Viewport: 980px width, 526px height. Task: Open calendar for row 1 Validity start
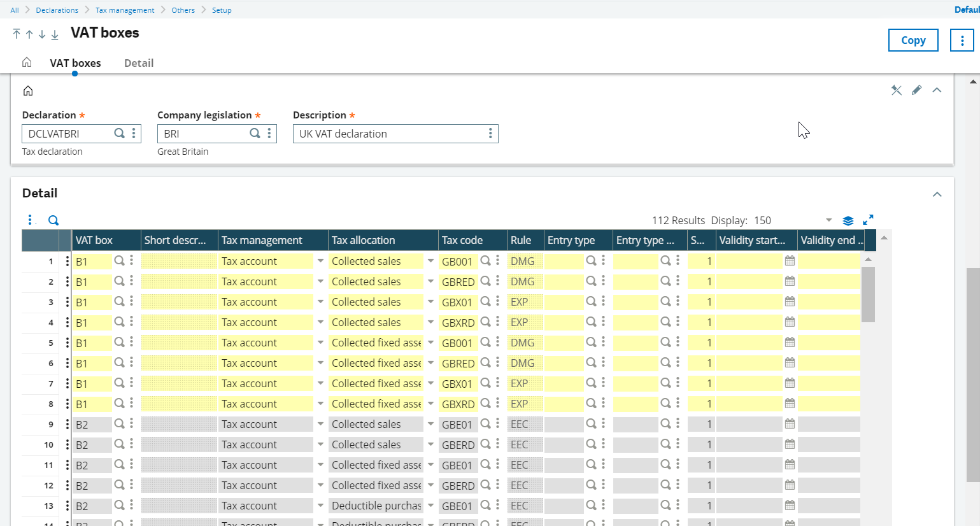click(x=790, y=261)
